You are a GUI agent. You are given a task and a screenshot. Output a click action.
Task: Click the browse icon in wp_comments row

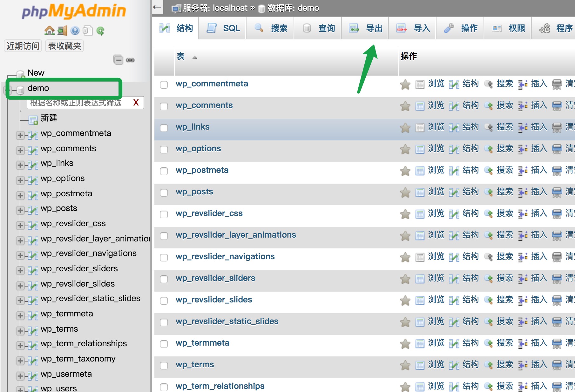click(420, 106)
